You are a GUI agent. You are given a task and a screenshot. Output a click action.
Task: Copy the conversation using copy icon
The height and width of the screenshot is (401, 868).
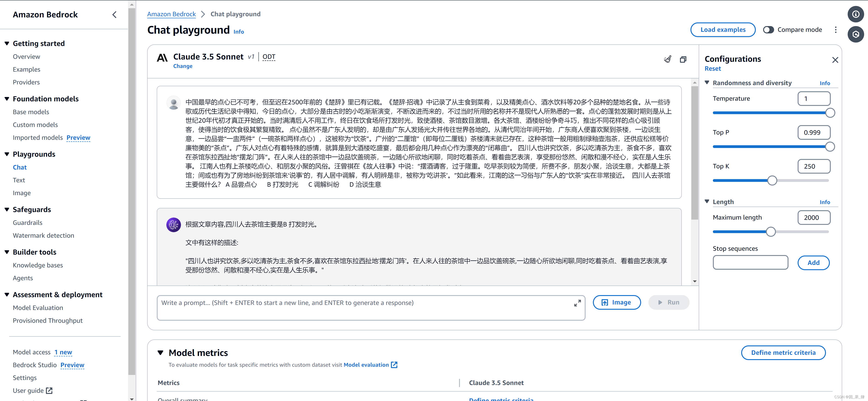coord(683,59)
